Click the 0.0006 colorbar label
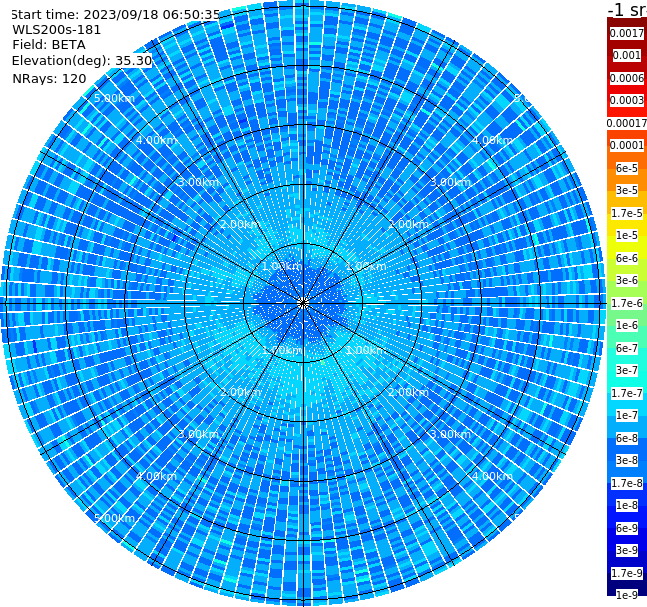This screenshot has height=607, width=647. click(627, 78)
